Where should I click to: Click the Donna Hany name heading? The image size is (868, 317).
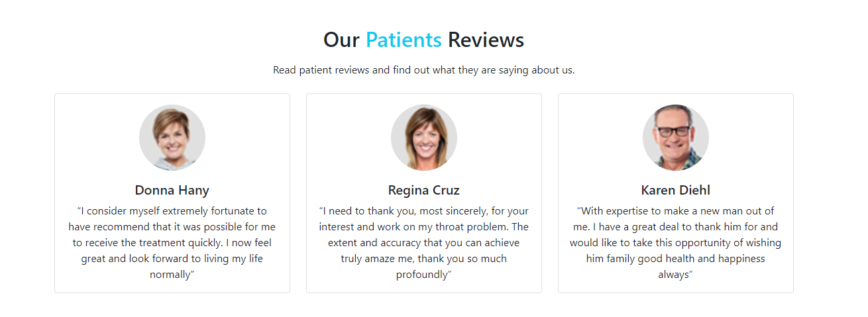tap(172, 191)
